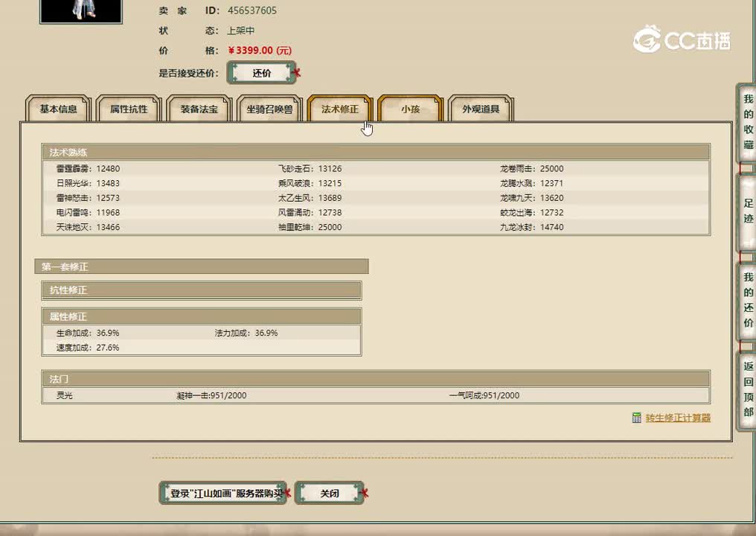Click the 属性修正 section header

202,316
